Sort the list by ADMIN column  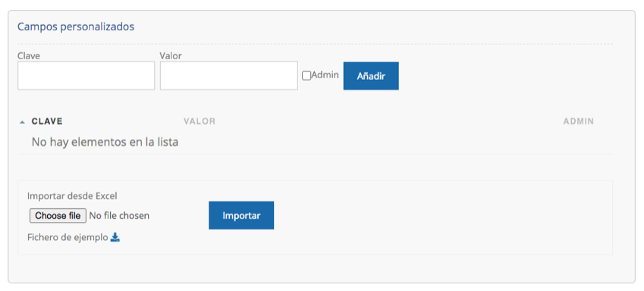(x=578, y=122)
